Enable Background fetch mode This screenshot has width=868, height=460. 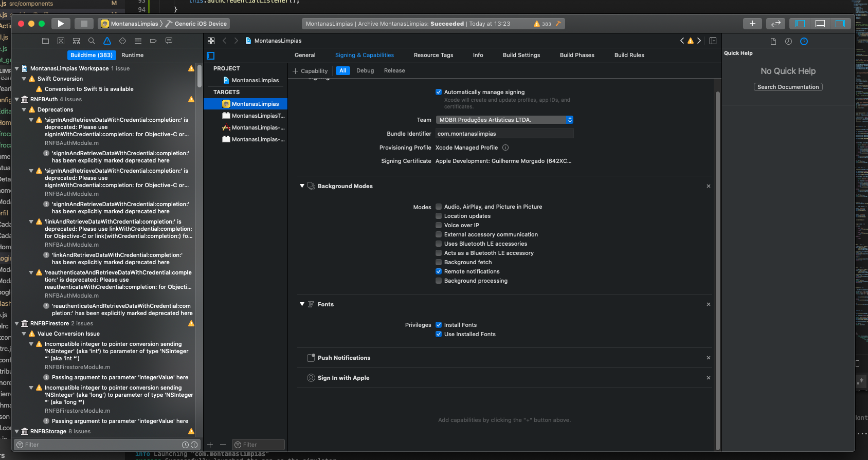click(439, 262)
